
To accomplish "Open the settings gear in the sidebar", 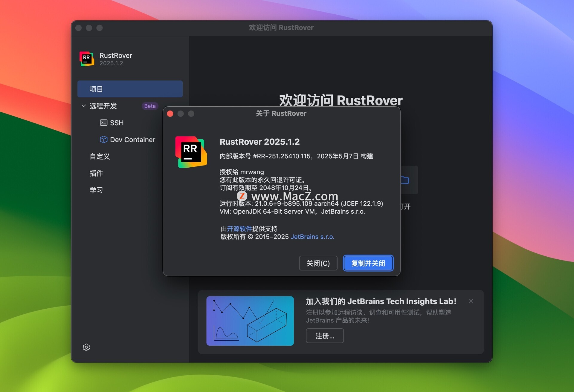I will tap(86, 347).
